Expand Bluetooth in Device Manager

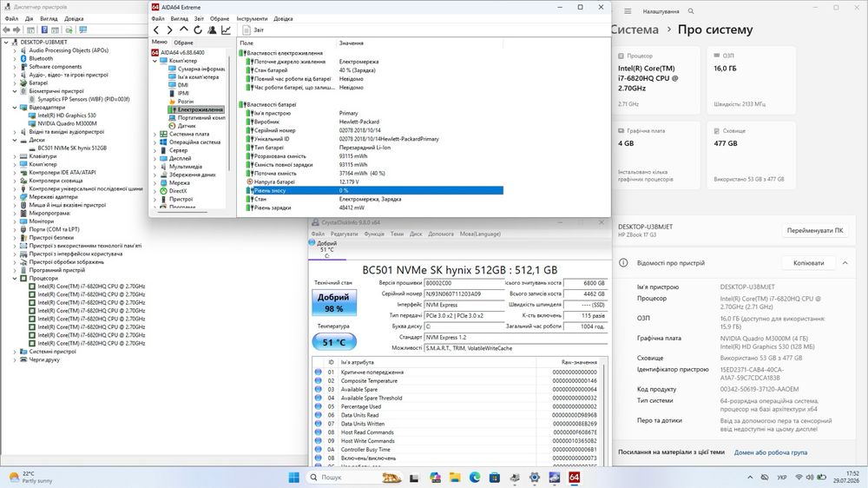coord(15,58)
